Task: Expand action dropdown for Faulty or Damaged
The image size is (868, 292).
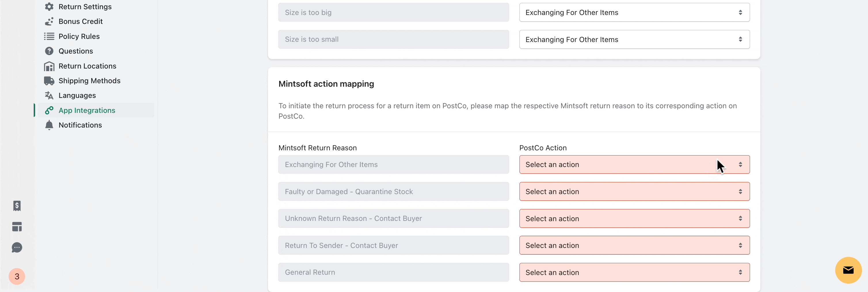Action: pyautogui.click(x=634, y=191)
